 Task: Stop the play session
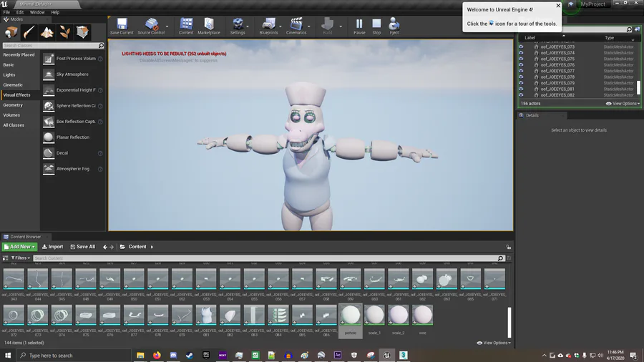click(376, 26)
